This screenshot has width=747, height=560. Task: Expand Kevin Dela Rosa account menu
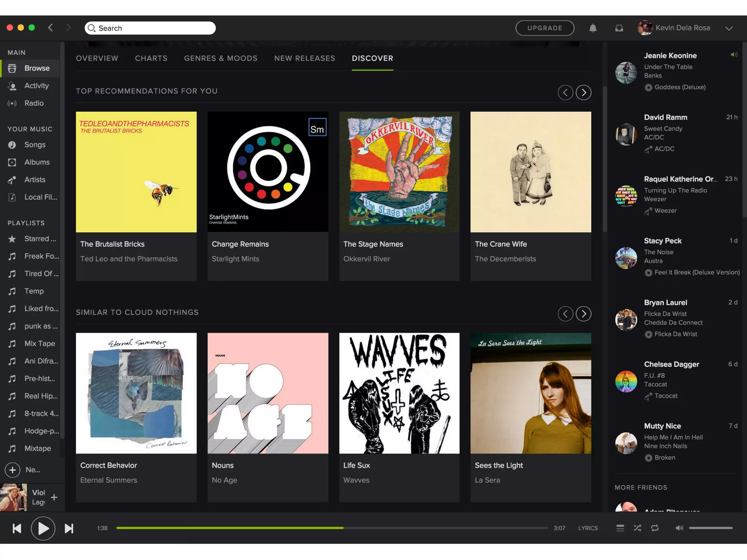tap(729, 28)
